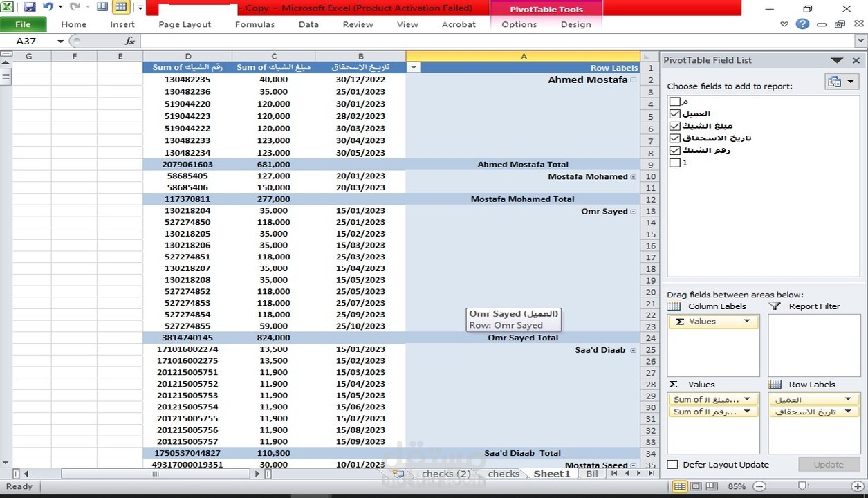The width and height of the screenshot is (868, 498).
Task: Open the PivotTable Options tab
Action: tap(519, 24)
